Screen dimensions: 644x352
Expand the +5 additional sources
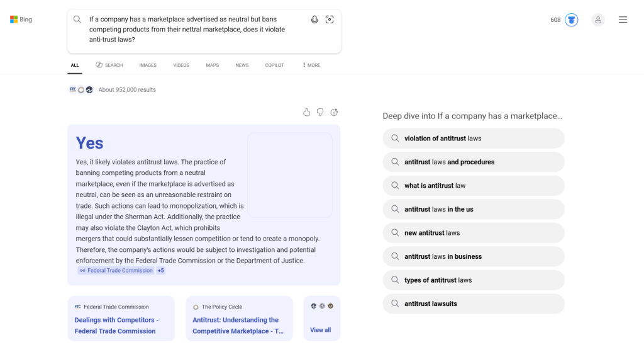click(160, 271)
